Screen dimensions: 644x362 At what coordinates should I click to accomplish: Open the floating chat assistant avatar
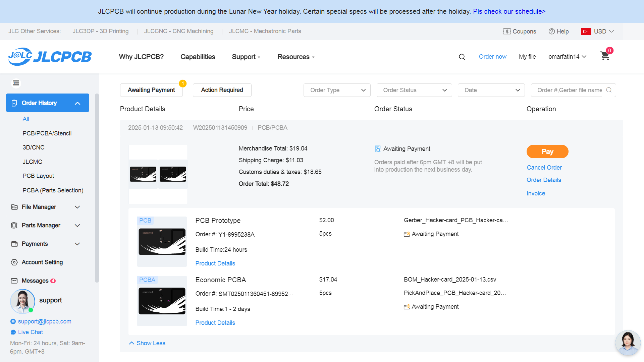[x=628, y=343]
